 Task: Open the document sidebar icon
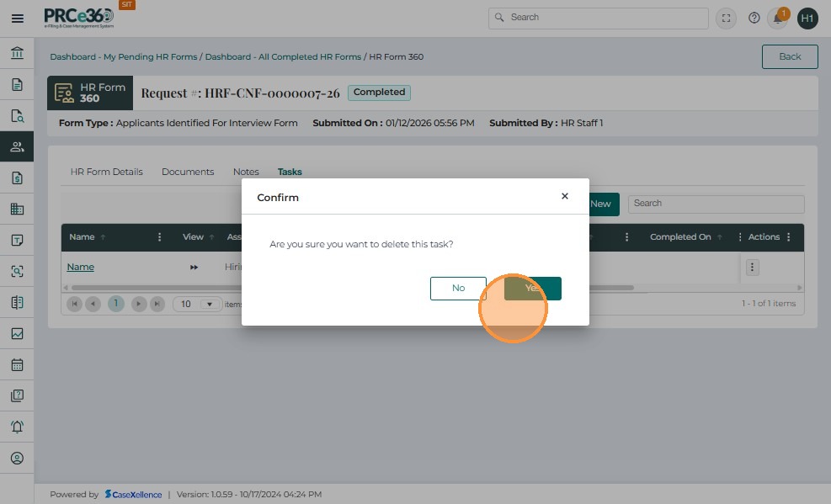coord(17,84)
